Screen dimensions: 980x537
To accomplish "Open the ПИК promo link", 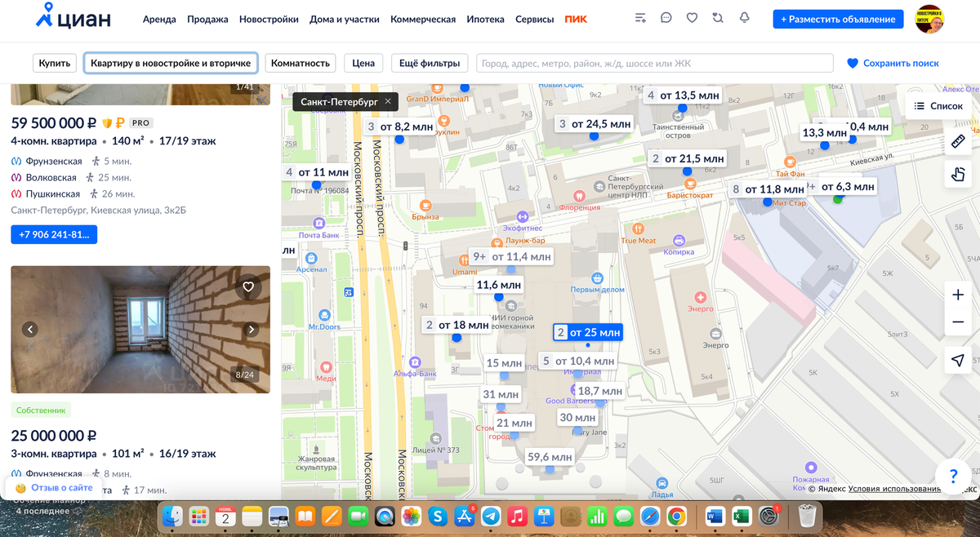I will (x=576, y=19).
